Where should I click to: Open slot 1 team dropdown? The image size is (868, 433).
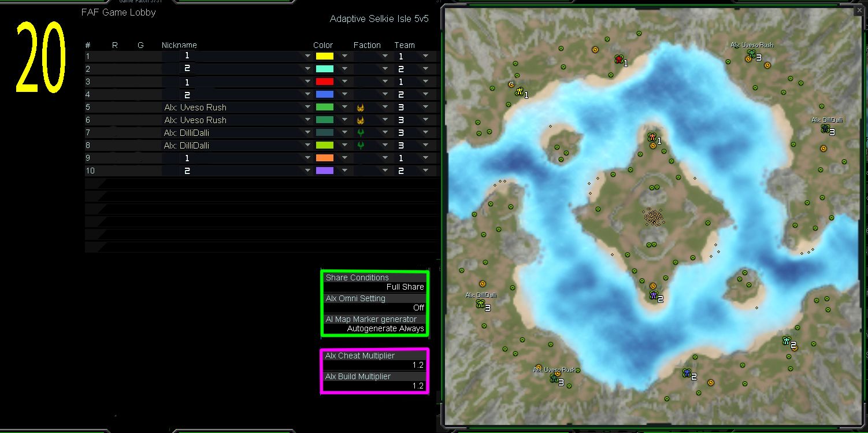425,57
